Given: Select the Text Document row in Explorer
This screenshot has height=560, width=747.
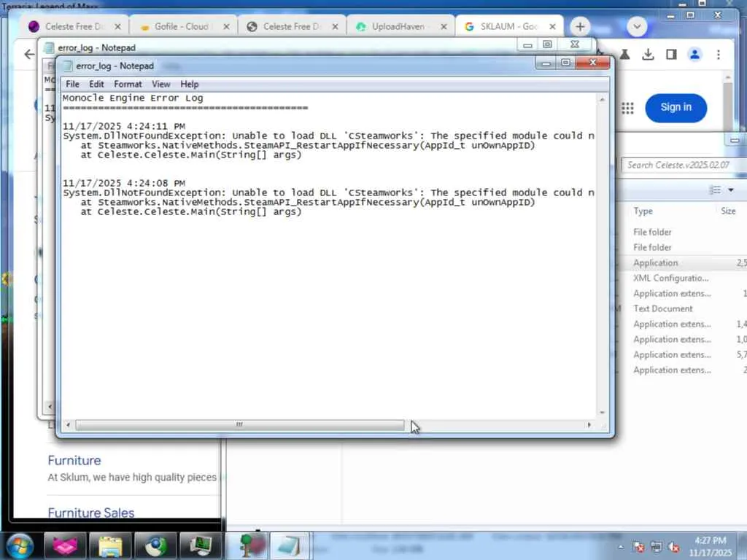Looking at the screenshot, I should pos(682,308).
